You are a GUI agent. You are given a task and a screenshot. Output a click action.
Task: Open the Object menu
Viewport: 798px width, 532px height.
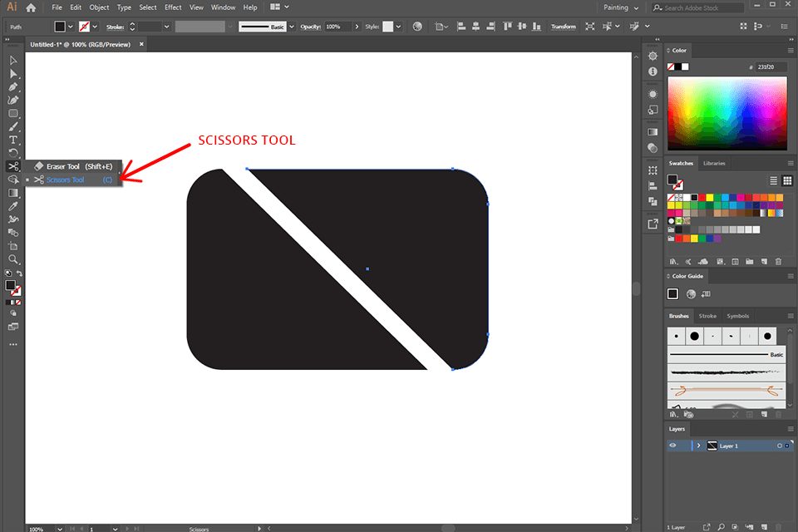click(98, 7)
